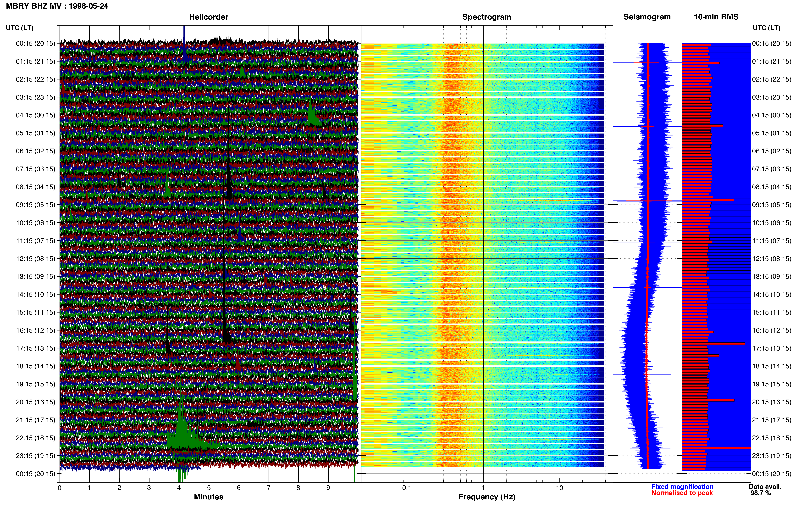
Task: Click left time label '15:15 (11:15)'
Action: pyautogui.click(x=36, y=313)
